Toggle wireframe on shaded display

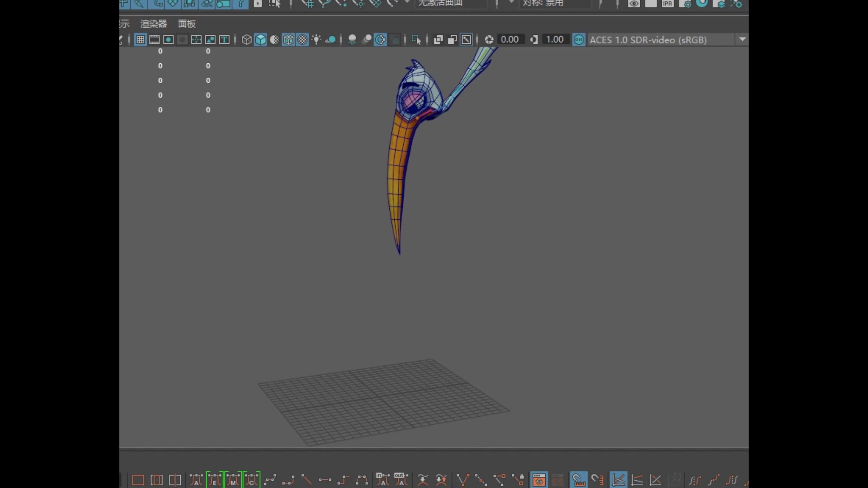click(x=288, y=40)
